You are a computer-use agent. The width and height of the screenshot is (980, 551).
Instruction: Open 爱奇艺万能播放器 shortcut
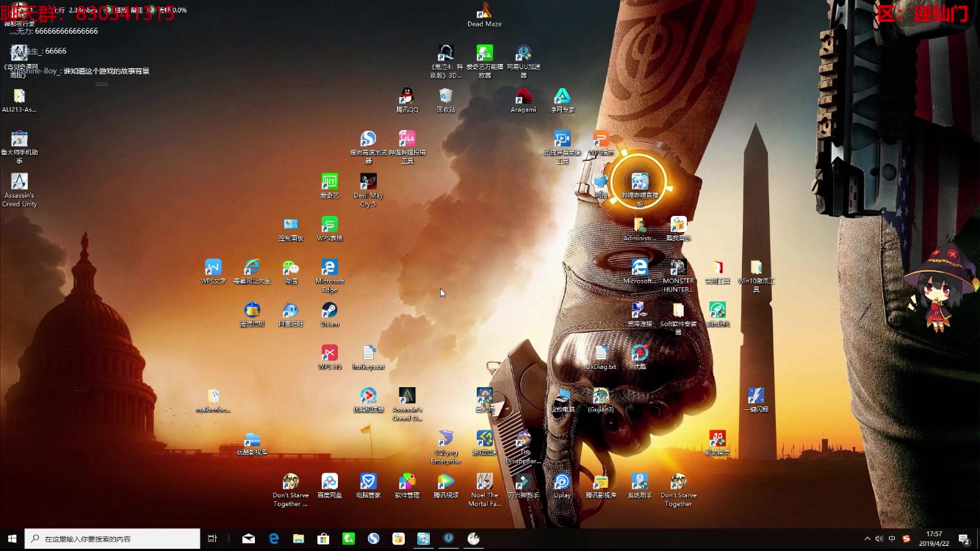click(x=484, y=61)
